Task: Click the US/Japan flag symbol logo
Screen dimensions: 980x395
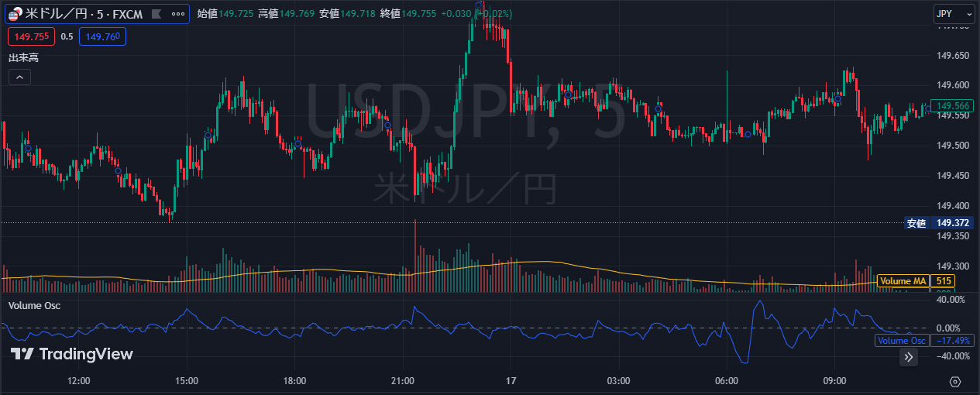Action: [15, 14]
